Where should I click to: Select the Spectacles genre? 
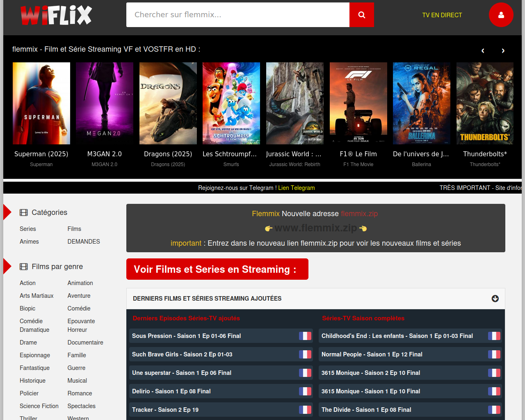(x=82, y=406)
